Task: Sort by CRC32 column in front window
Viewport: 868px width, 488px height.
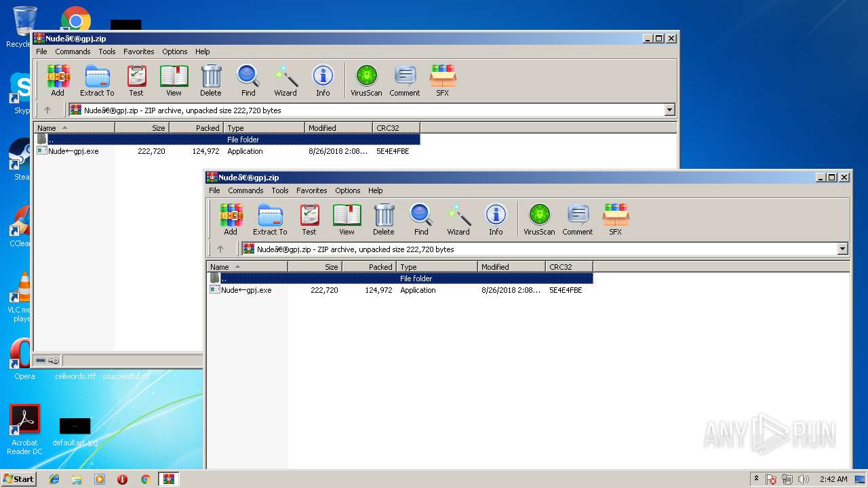Action: [570, 266]
